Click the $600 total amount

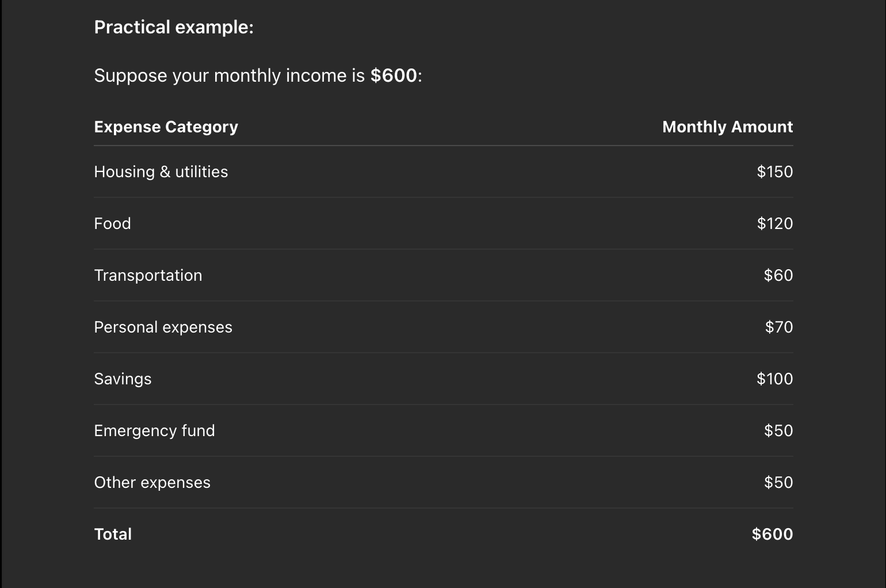pyautogui.click(x=772, y=534)
